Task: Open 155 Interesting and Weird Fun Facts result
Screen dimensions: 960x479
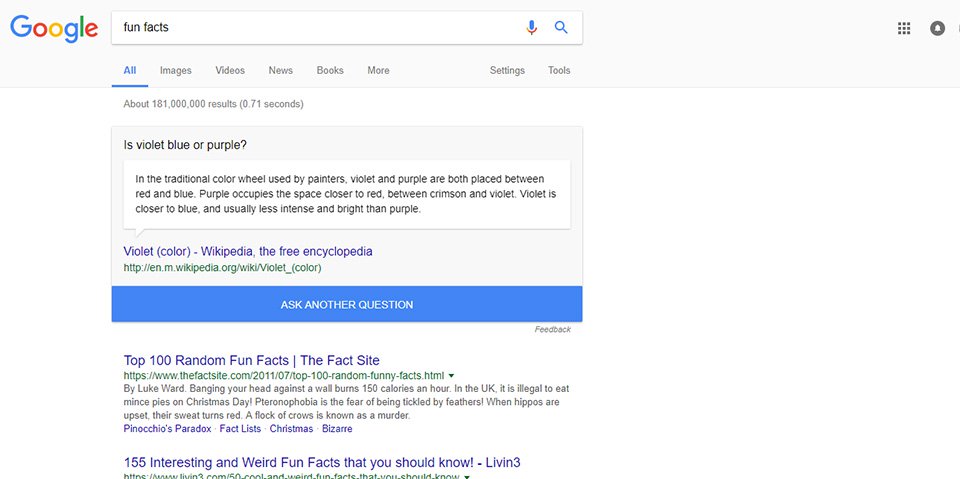Action: point(322,462)
